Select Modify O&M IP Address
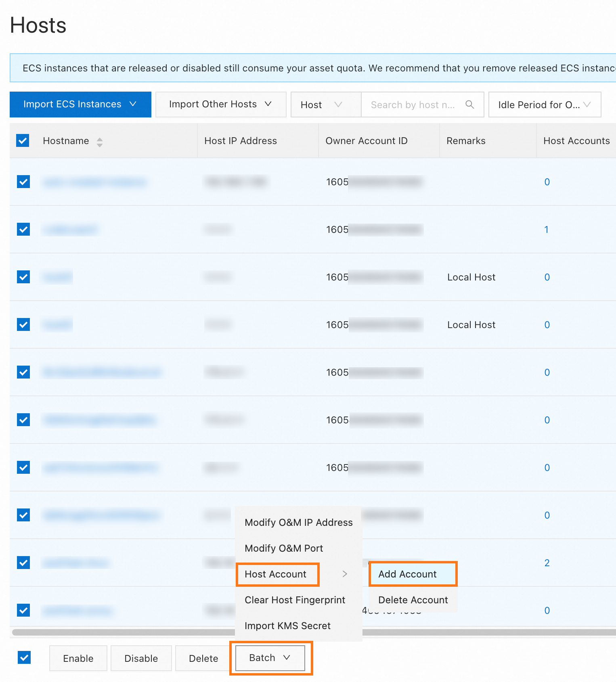616x682 pixels. coord(299,522)
